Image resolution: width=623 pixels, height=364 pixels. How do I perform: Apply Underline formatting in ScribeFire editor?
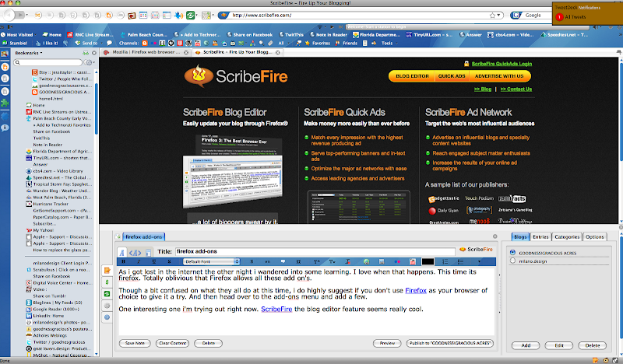coord(154,261)
